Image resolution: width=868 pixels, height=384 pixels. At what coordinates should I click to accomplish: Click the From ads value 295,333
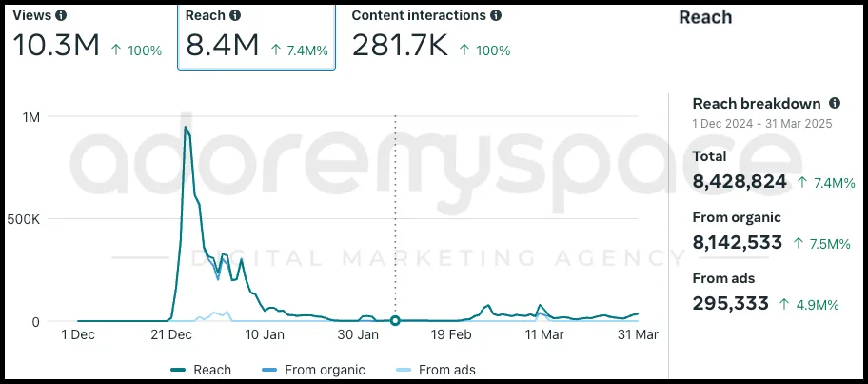730,304
